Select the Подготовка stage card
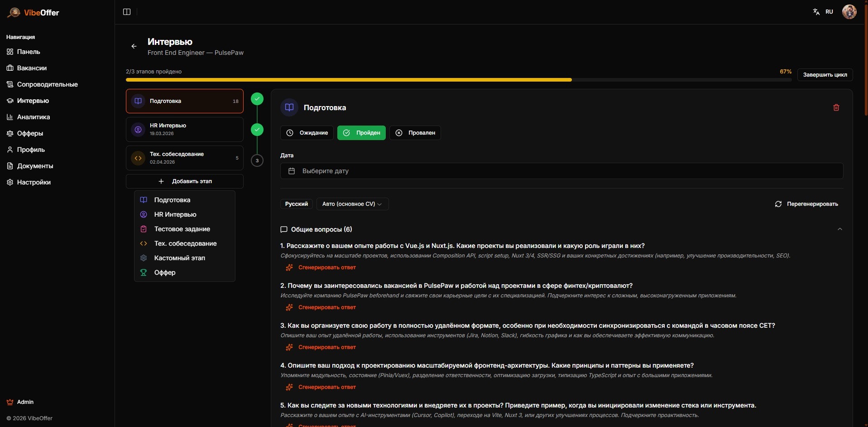868x427 pixels. point(185,101)
